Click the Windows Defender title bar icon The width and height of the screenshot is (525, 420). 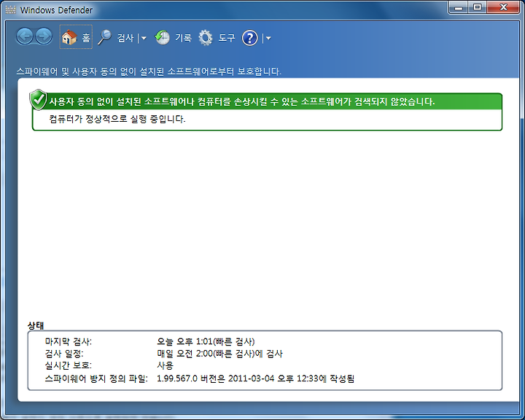[10, 9]
